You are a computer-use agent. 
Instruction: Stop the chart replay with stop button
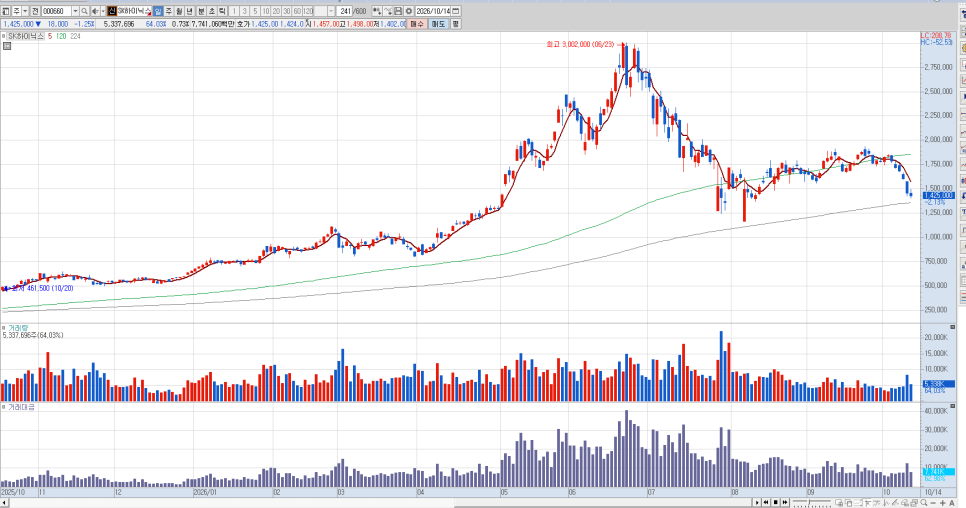pos(776,502)
